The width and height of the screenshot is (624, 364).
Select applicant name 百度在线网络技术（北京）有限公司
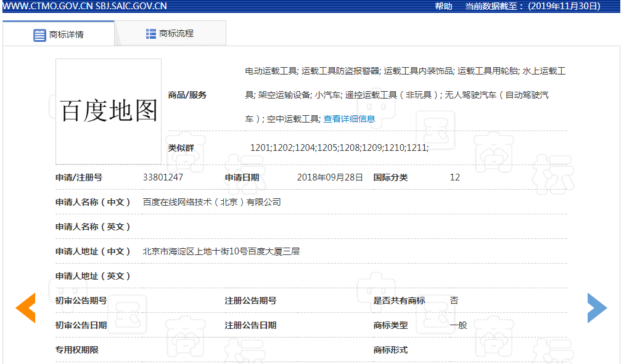[x=211, y=202]
